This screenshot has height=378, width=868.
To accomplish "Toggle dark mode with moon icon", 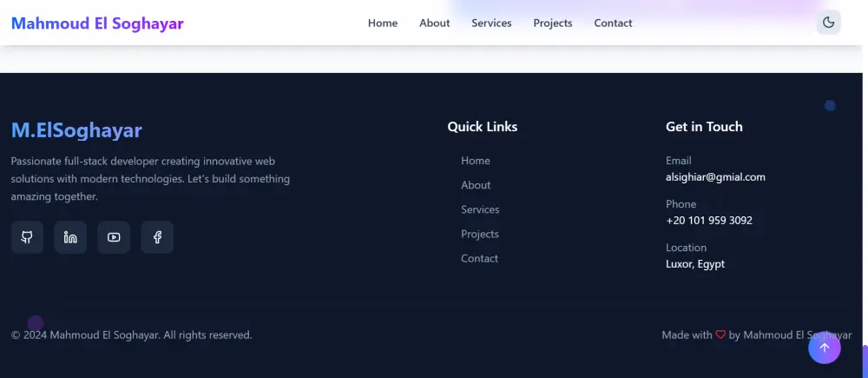I will pos(828,23).
